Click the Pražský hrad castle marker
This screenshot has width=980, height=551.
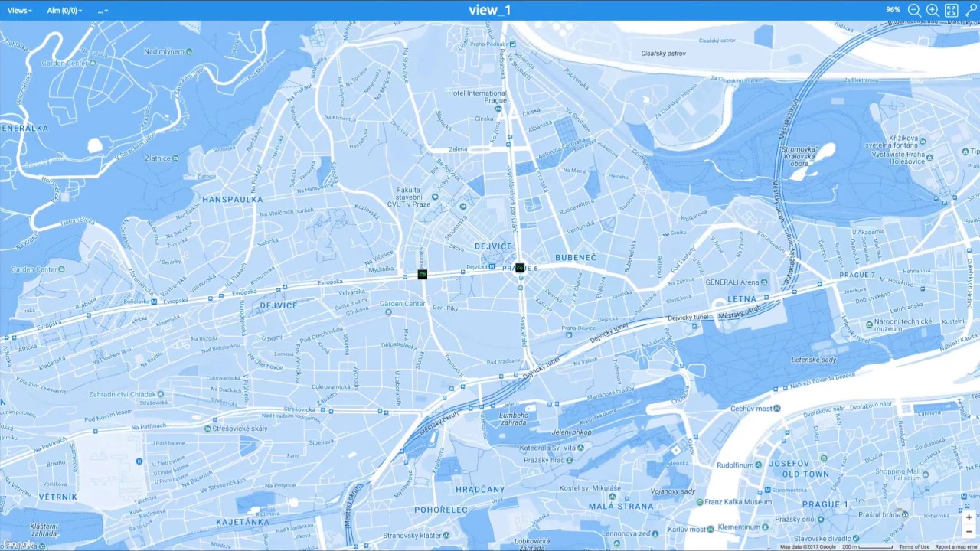click(x=570, y=460)
